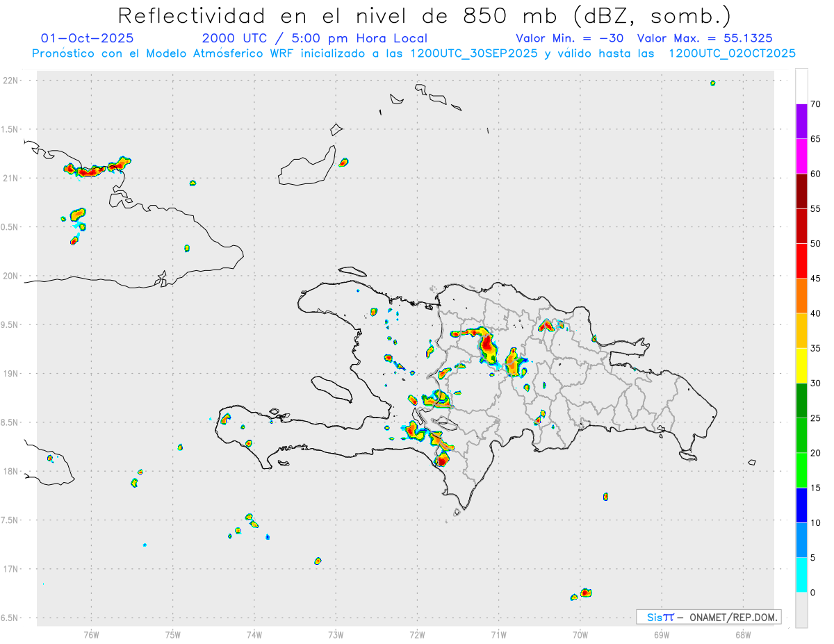Viewport: 834px width, 644px height.
Task: Click the 'Sistπ - ONAMET/REP.DOM.' credit box
Action: [x=709, y=617]
